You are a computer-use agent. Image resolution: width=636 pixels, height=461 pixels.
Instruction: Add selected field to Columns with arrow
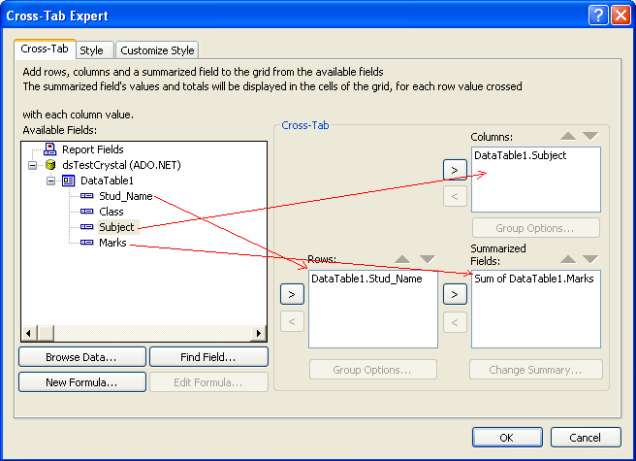454,169
